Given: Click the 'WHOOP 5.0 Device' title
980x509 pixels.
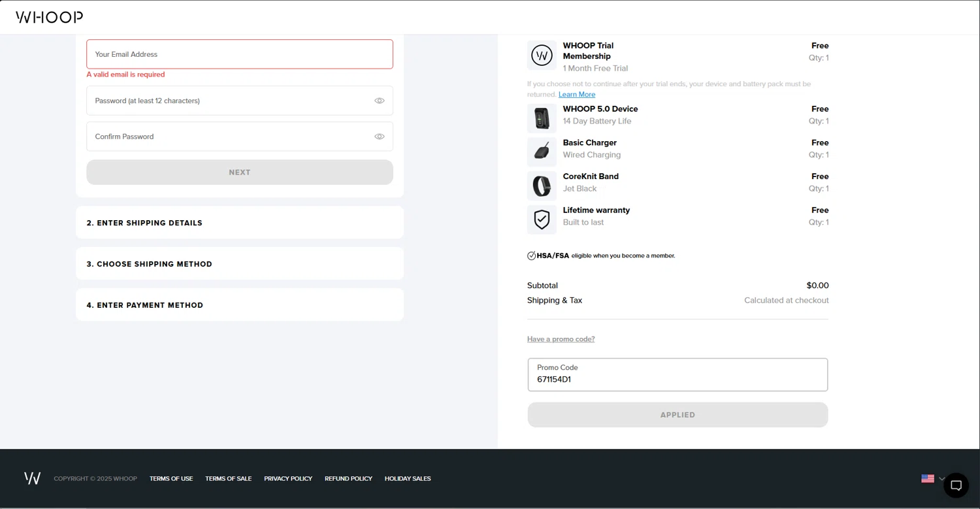Looking at the screenshot, I should 600,109.
